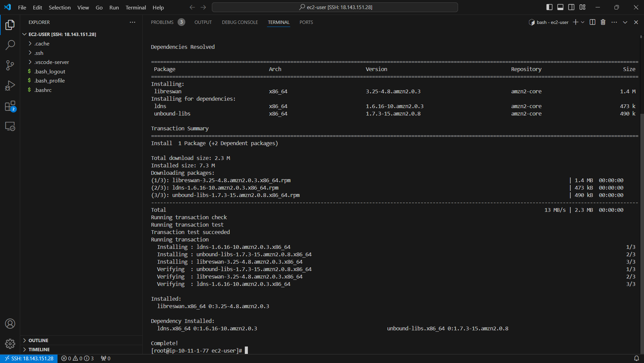Click forwarded ports indicator in status bar
The image size is (644, 363).
[106, 358]
